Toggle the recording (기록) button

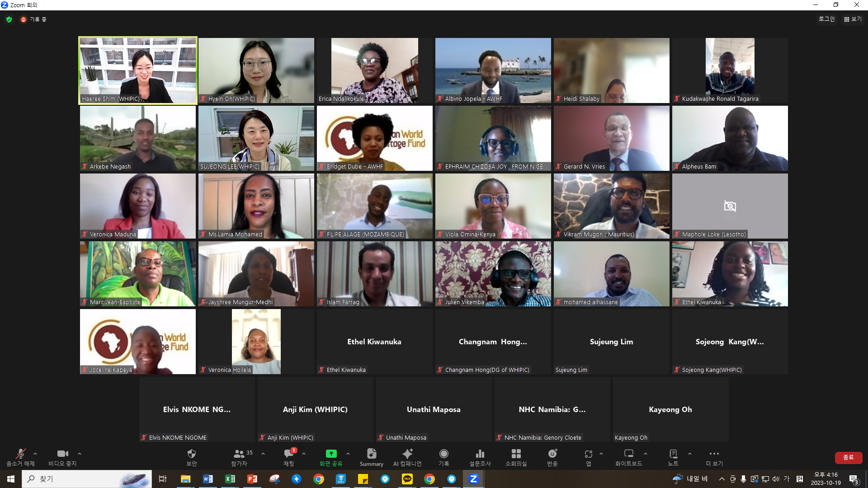pos(443,454)
